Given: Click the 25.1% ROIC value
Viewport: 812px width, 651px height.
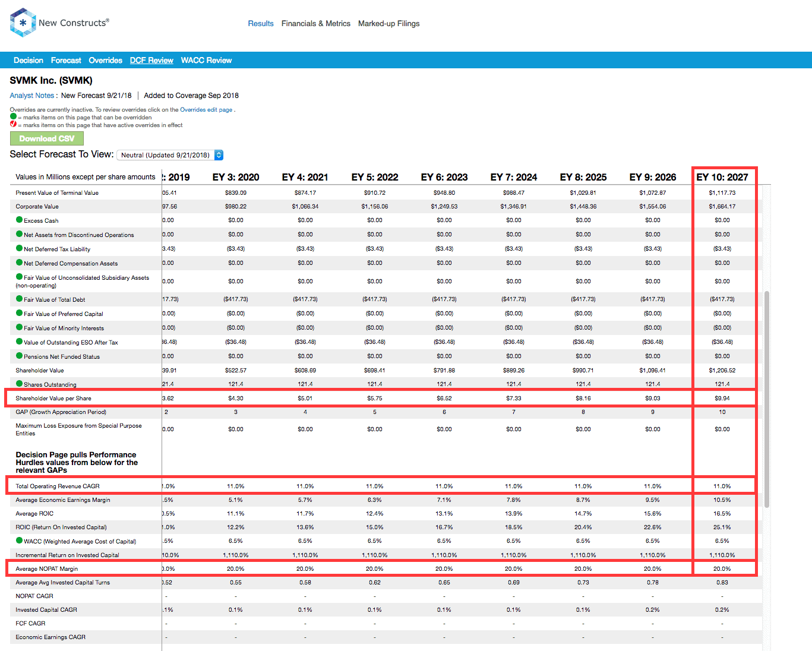Looking at the screenshot, I should click(722, 527).
